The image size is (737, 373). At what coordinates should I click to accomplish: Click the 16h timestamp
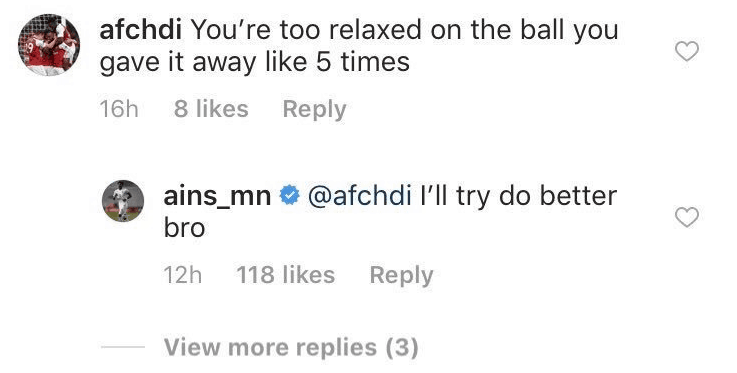pos(119,109)
